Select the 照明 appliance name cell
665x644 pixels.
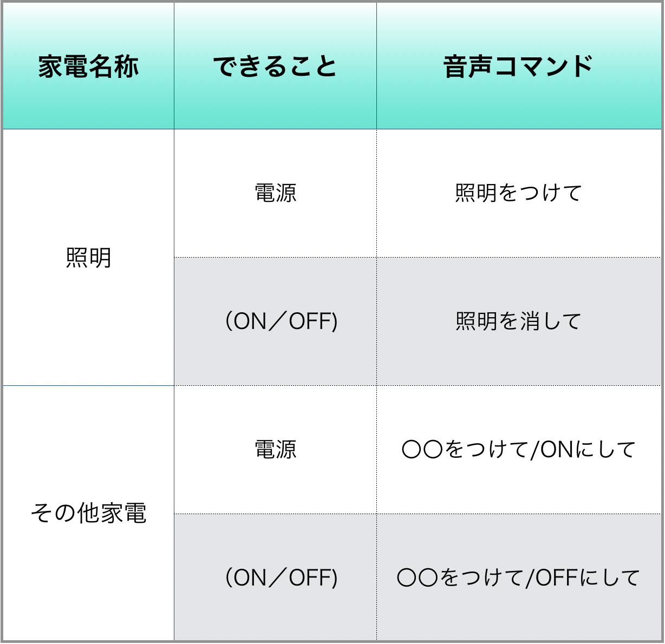pos(88,258)
